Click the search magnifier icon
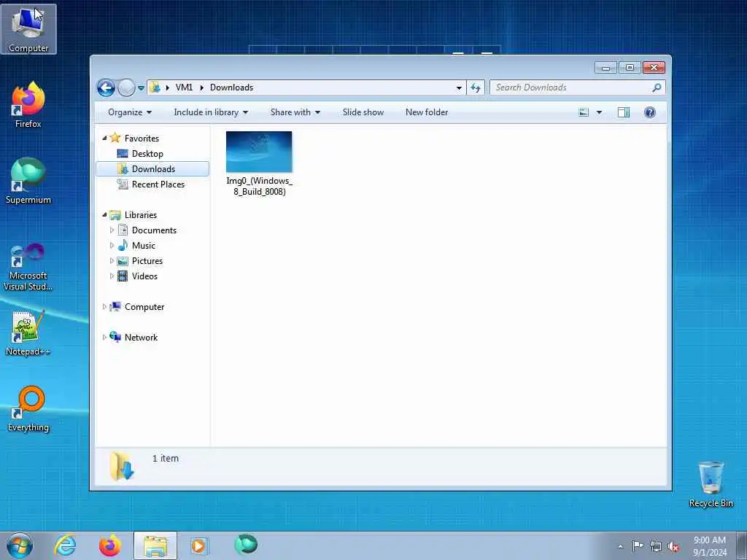 (657, 87)
